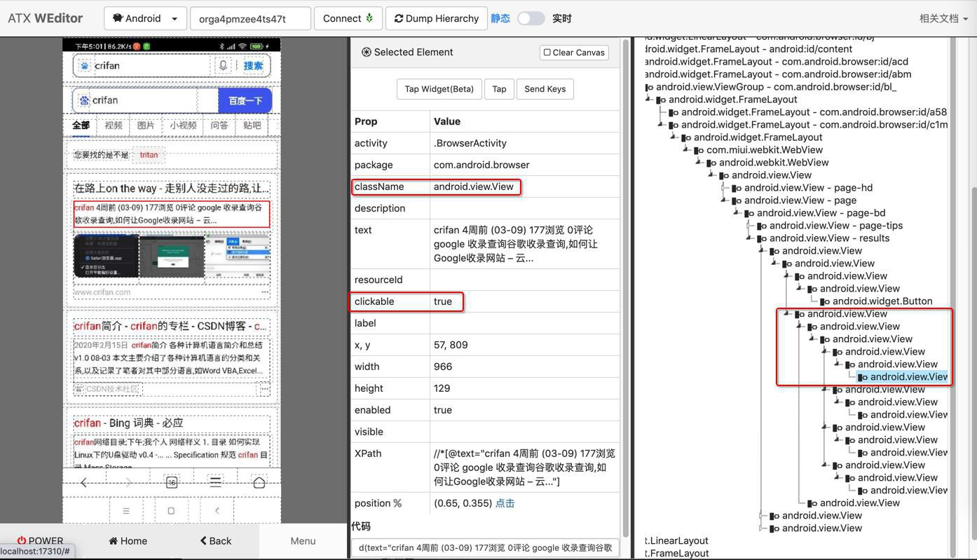Click the className value android.view.View
The image size is (977, 560).
coord(473,186)
